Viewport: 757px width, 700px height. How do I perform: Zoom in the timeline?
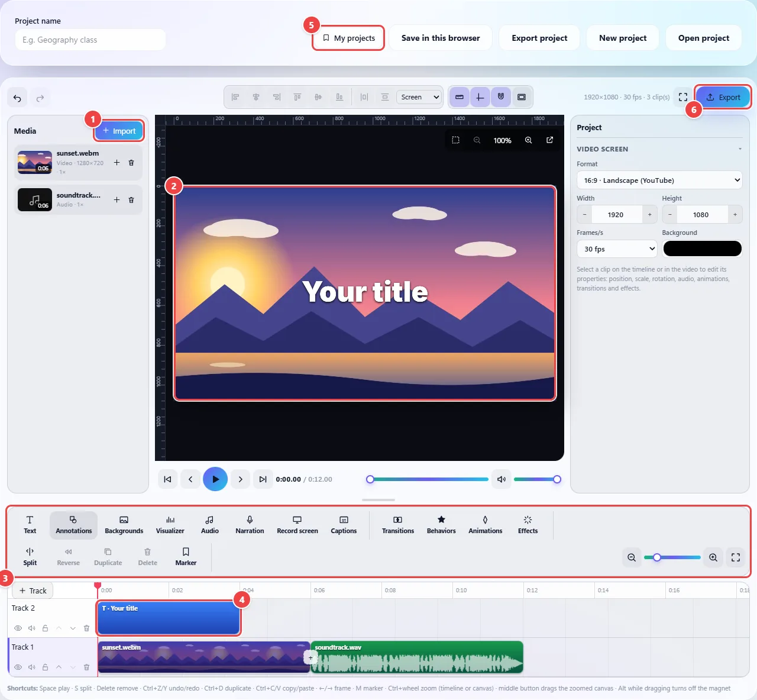(x=713, y=557)
